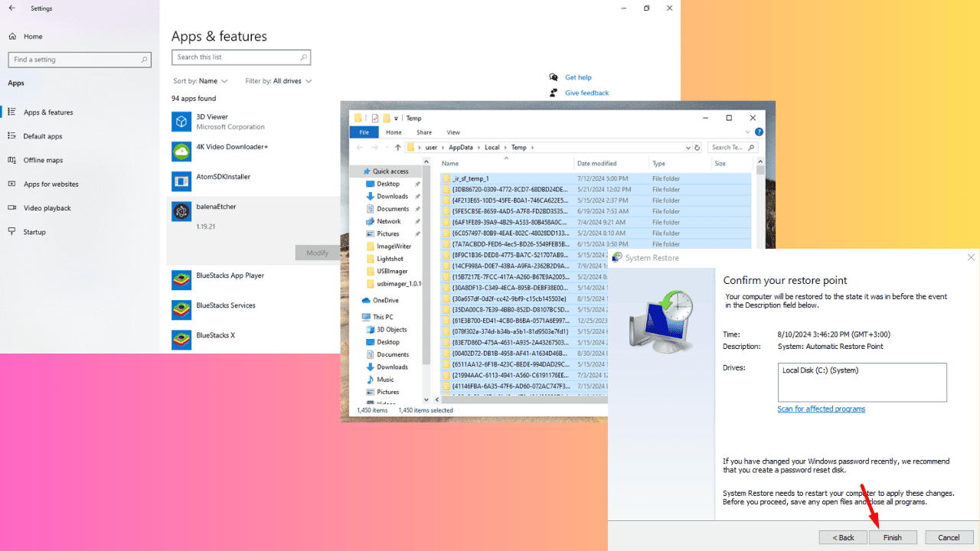Click the Up one level arrow
The width and height of the screenshot is (980, 551).
(x=398, y=147)
